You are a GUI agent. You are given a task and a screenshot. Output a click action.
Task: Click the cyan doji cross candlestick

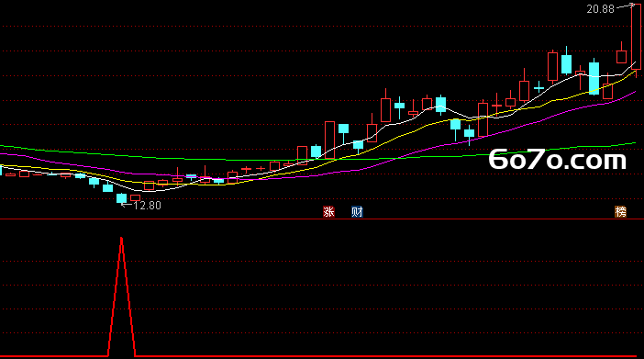[539, 87]
